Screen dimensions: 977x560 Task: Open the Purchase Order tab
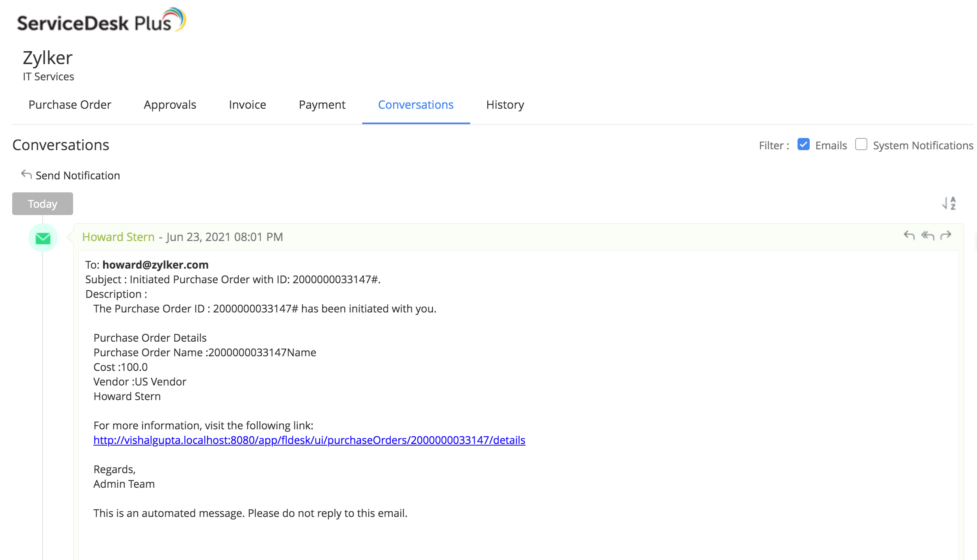click(x=69, y=105)
